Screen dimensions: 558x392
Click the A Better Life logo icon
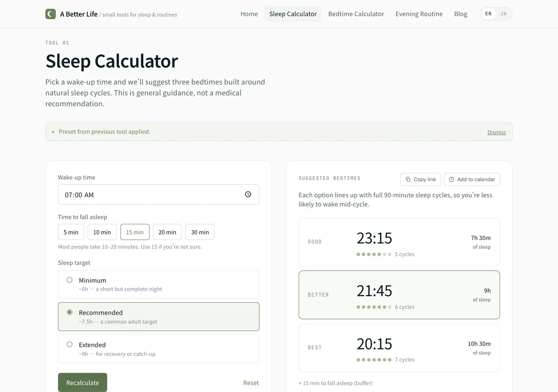[50, 14]
